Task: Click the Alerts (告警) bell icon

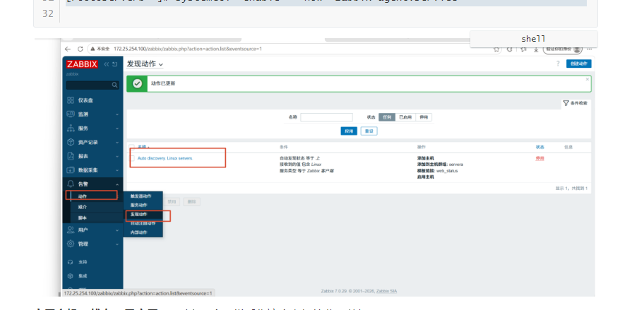Action: [71, 184]
